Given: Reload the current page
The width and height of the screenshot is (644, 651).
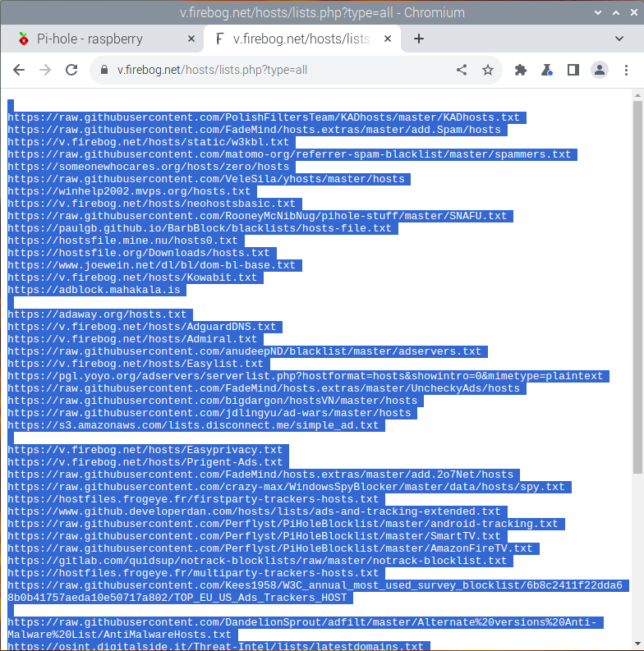Looking at the screenshot, I should pyautogui.click(x=71, y=70).
